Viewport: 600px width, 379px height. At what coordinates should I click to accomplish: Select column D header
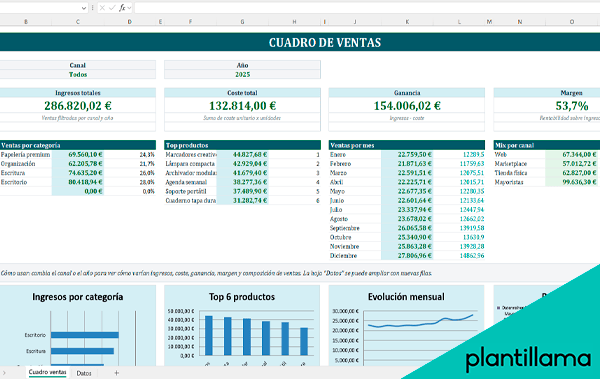point(130,22)
